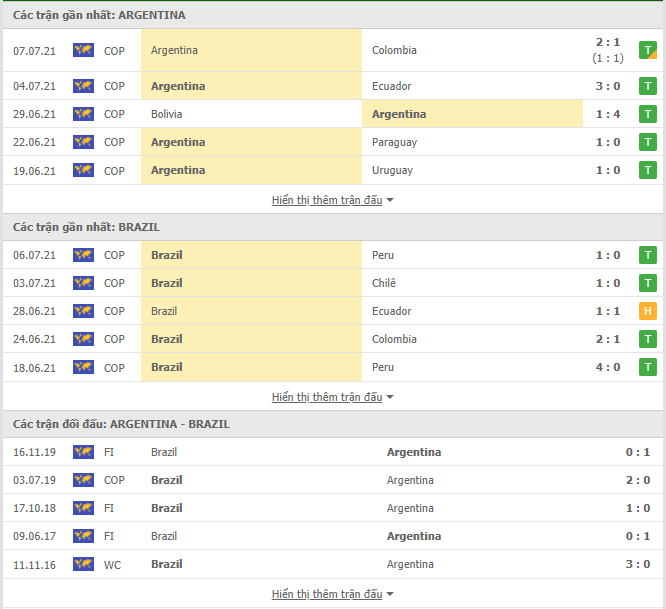Click the Argentina vs Paraguay match row

pos(333,142)
